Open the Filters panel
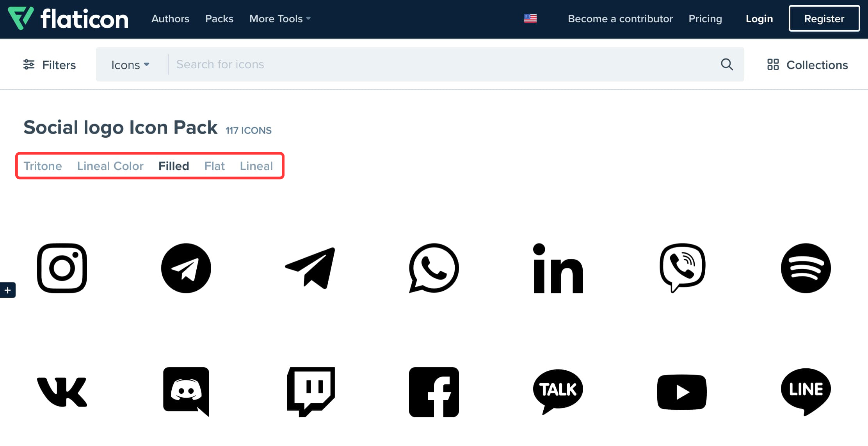 [49, 65]
